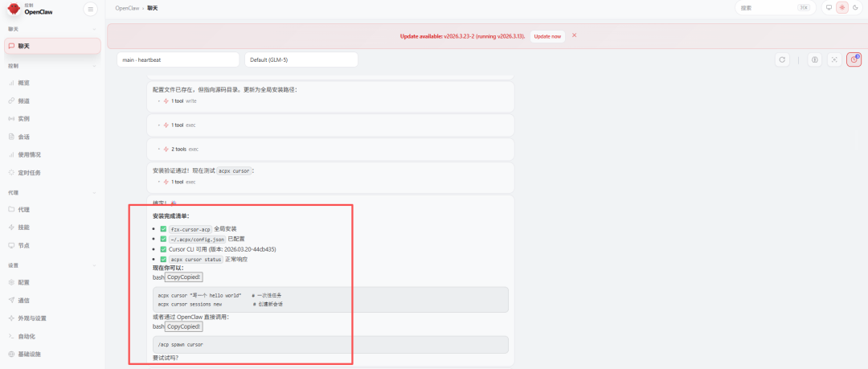The image size is (868, 369).
Task: Go to 频道 channels page
Action: click(x=52, y=100)
